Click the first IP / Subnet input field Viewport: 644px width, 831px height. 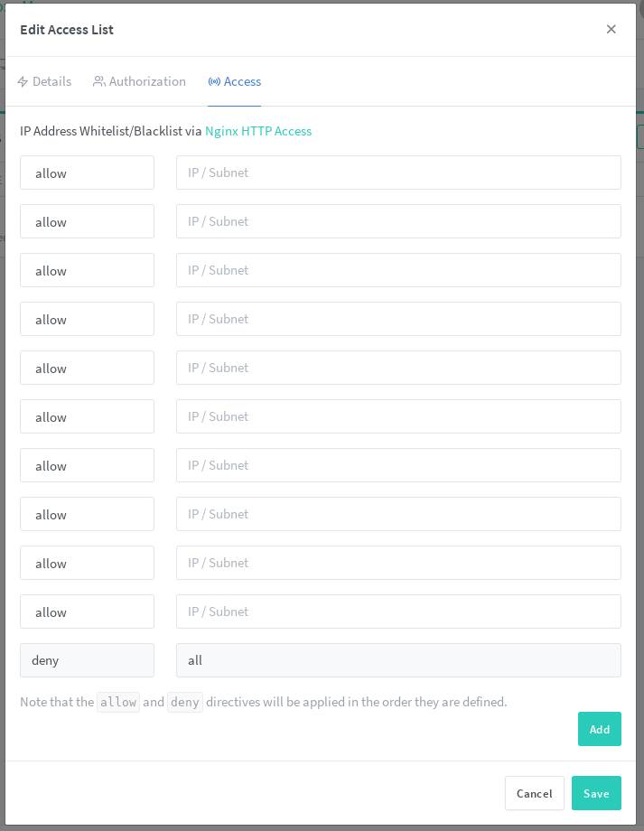398,173
